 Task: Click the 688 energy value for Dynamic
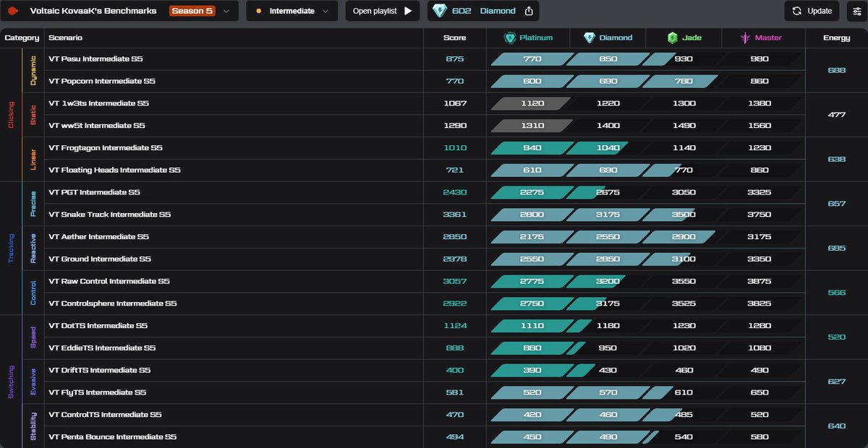pyautogui.click(x=836, y=70)
